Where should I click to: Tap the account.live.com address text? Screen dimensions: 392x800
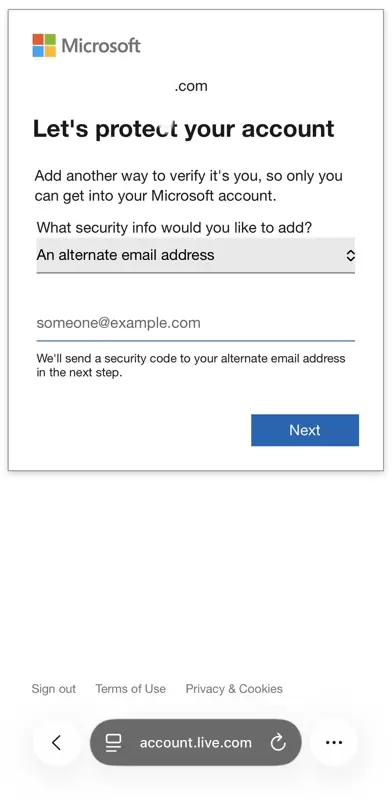[195, 742]
